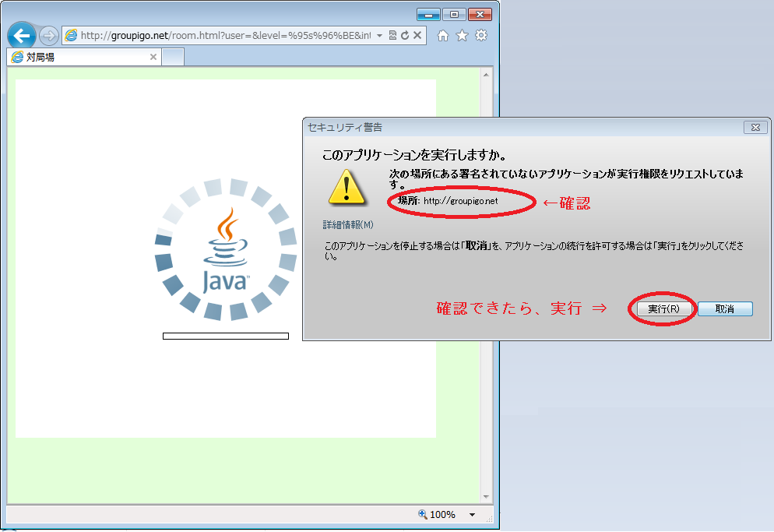Open the zoom level dropdown arrow
The image size is (774, 532).
click(472, 515)
